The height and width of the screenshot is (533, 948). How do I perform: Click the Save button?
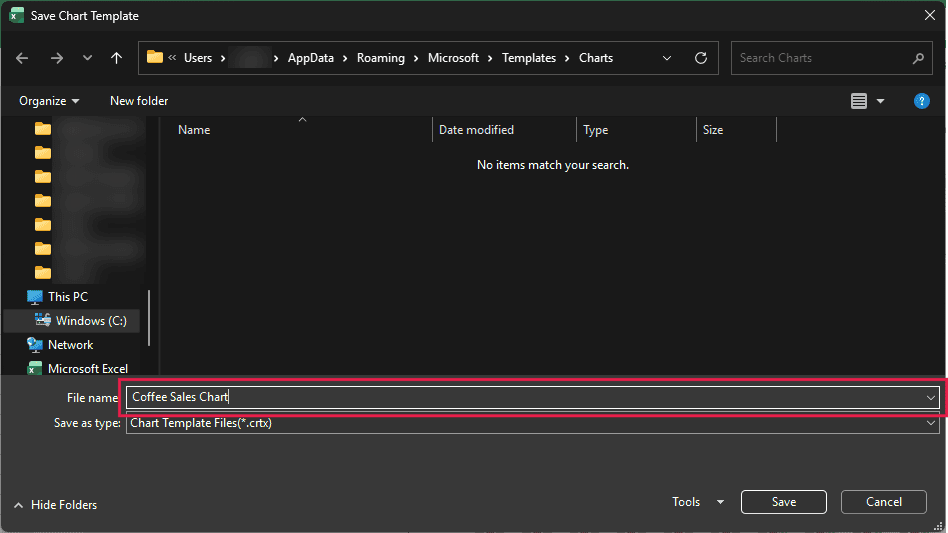784,502
